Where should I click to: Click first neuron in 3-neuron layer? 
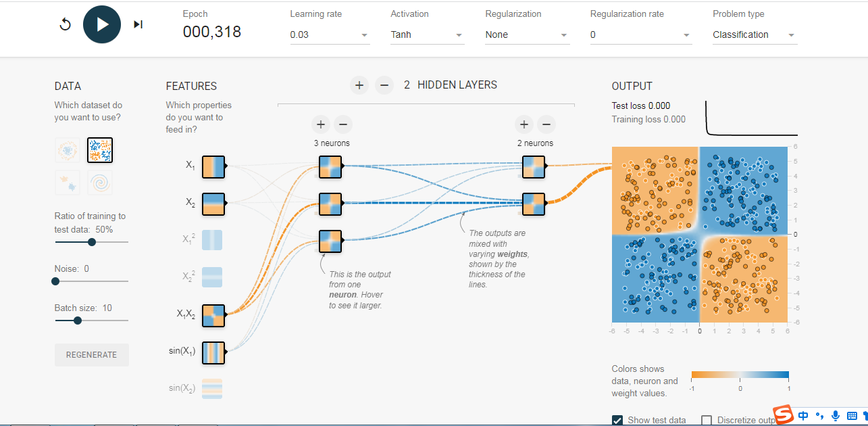tap(330, 166)
